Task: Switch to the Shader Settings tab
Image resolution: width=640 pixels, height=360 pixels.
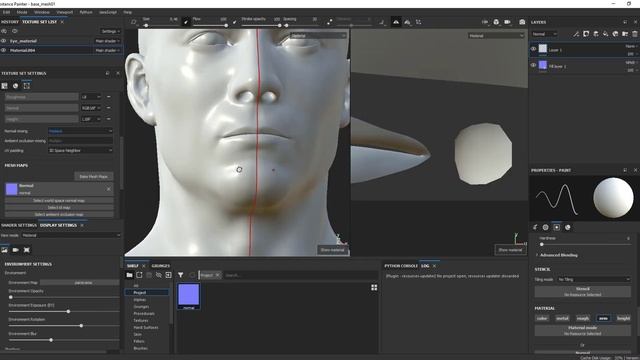Action: [x=19, y=225]
